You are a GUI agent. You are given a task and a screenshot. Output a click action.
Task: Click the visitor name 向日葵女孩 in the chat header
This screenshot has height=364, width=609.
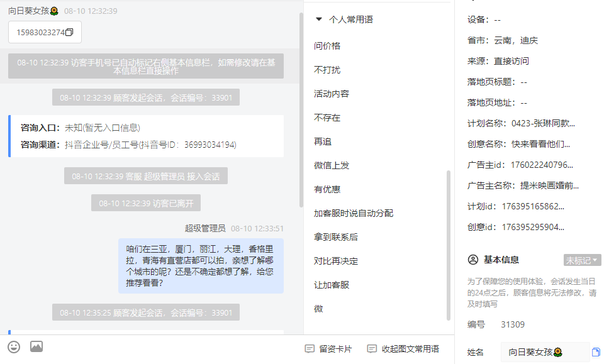pos(33,11)
